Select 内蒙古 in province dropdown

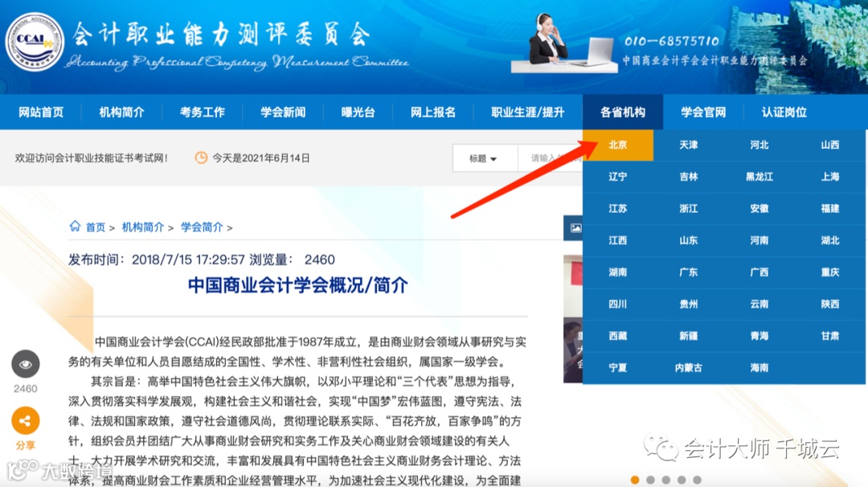point(689,367)
